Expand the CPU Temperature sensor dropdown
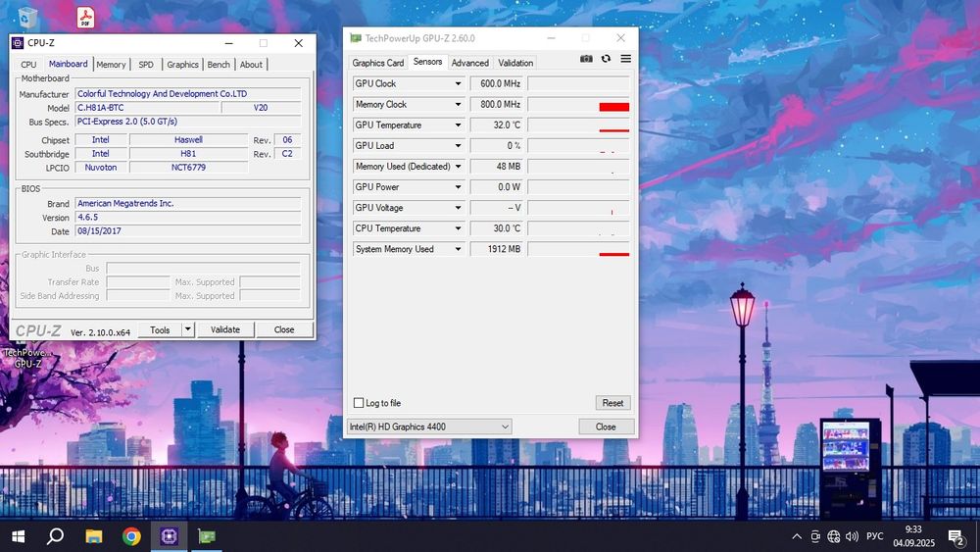The image size is (980, 552). 458,228
